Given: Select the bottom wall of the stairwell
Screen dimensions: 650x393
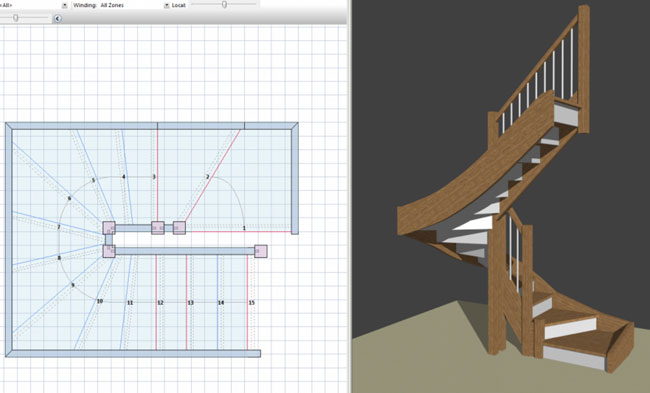Looking at the screenshot, I should pos(133,354).
